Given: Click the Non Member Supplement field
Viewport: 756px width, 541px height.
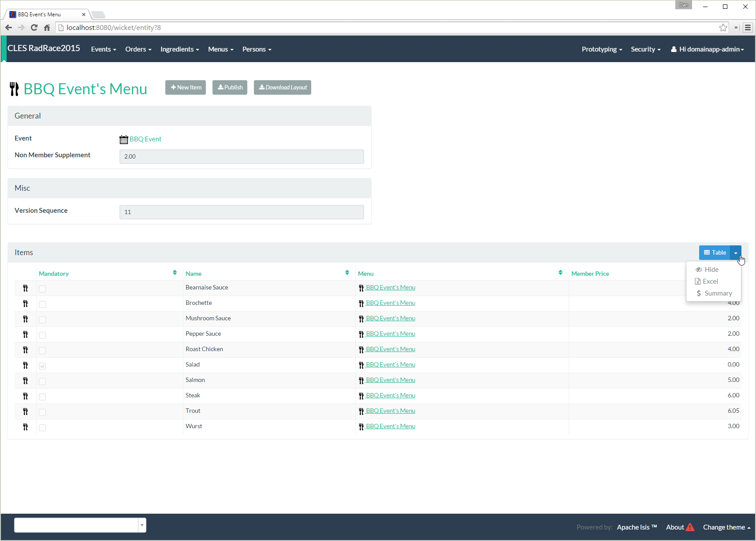Looking at the screenshot, I should (x=242, y=156).
